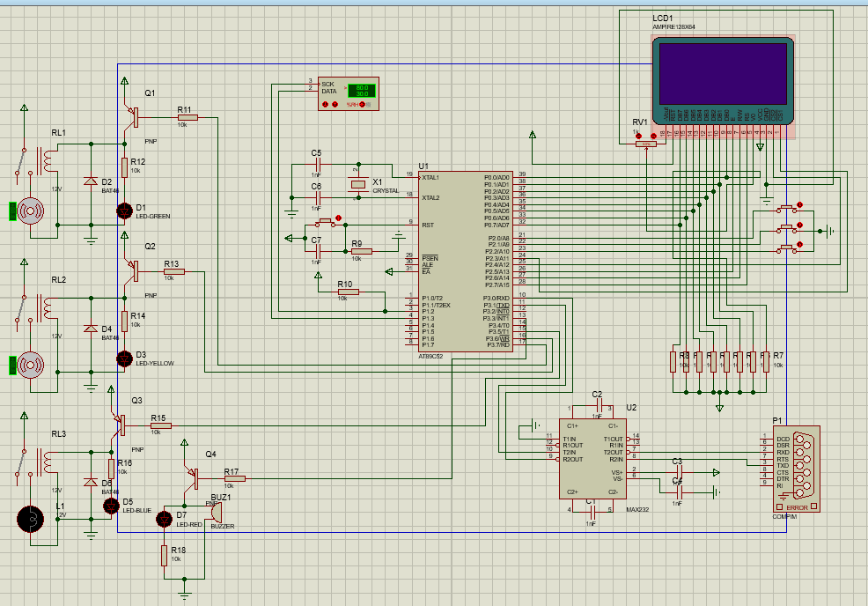Select the R10 resistor body

(348, 292)
